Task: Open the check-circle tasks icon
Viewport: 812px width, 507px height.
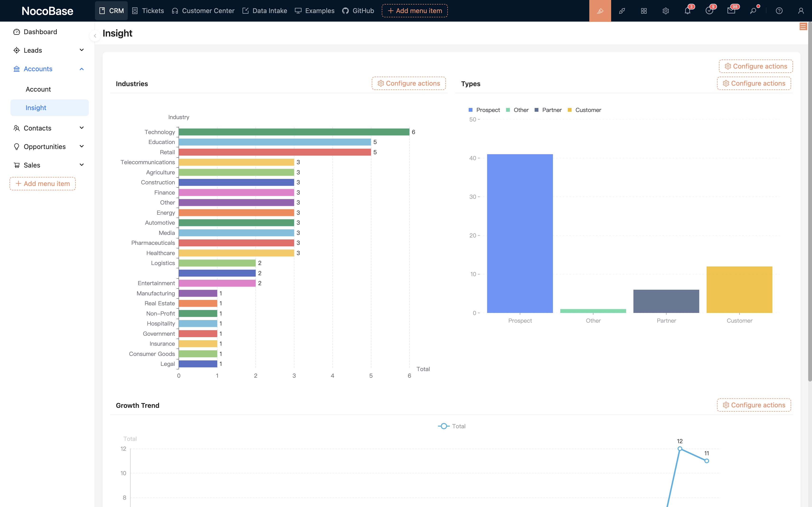Action: coord(709,11)
